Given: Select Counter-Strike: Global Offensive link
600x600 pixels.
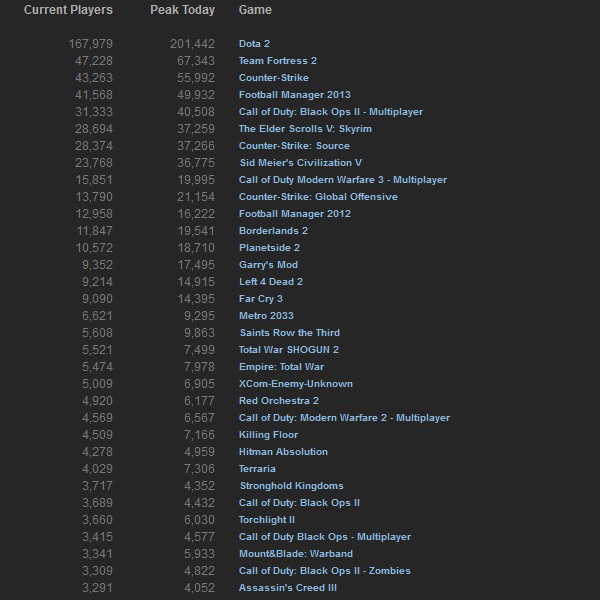Looking at the screenshot, I should [x=318, y=197].
